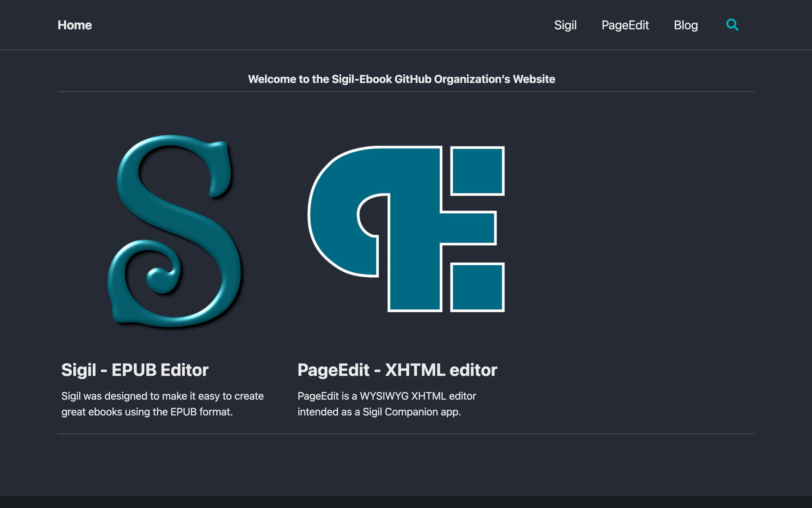
Task: Open the PageEdit navigation menu item
Action: tap(625, 25)
